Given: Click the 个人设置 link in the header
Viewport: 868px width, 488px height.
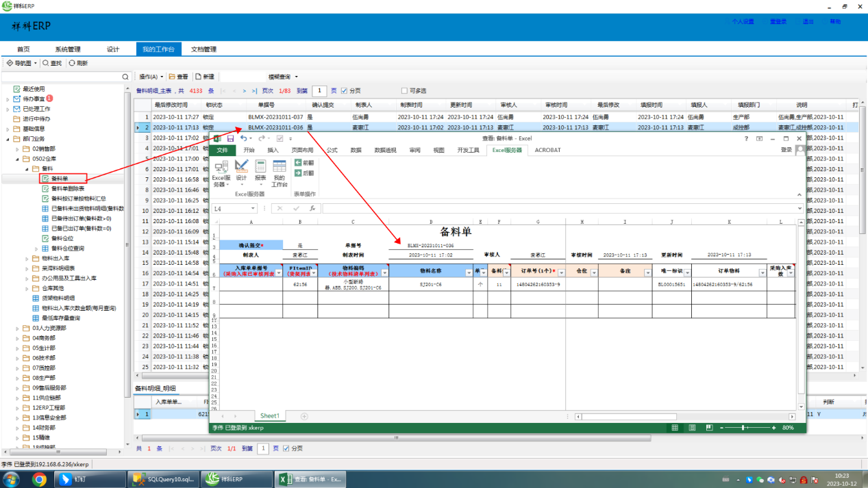Looking at the screenshot, I should (x=743, y=22).
